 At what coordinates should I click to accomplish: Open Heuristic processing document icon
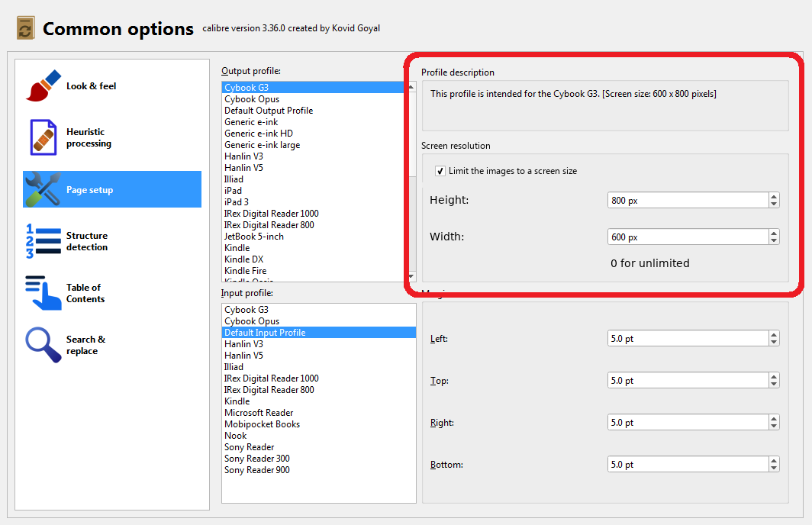tap(43, 137)
